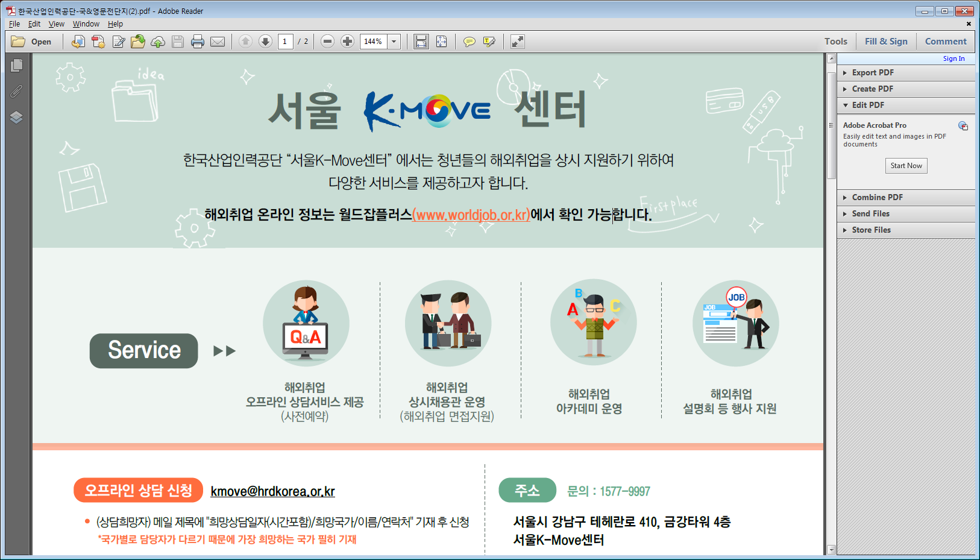This screenshot has width=980, height=560.
Task: Click the address line 서울시 강남구 테헤란로 410
Action: (622, 522)
